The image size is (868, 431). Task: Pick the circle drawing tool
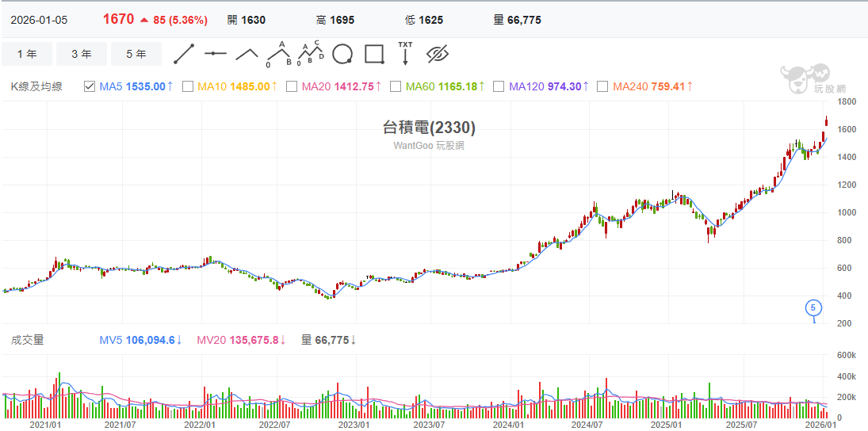tap(342, 54)
